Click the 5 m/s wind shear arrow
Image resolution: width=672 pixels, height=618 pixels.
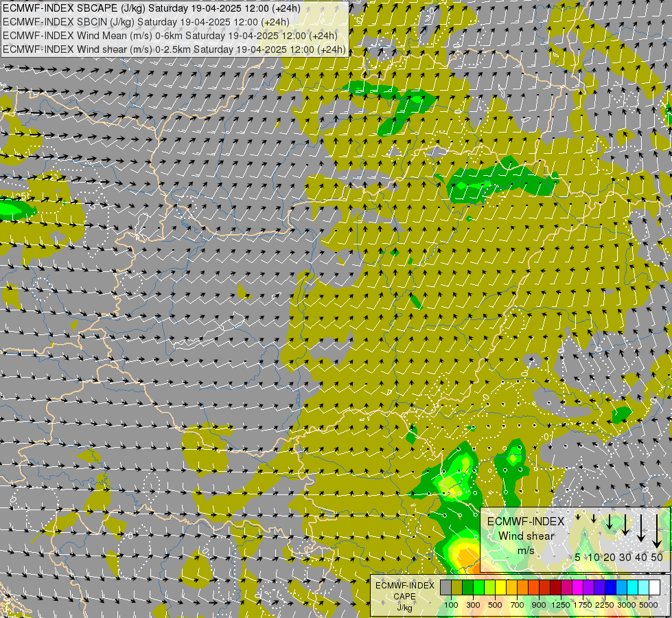click(x=578, y=517)
